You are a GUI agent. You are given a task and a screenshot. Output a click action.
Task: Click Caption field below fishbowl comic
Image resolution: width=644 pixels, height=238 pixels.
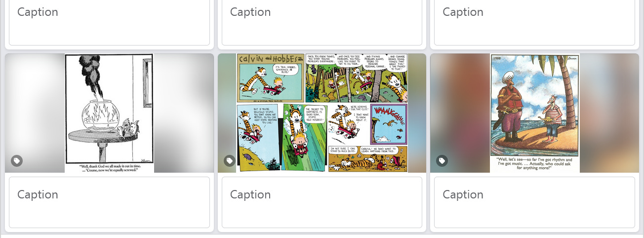tap(109, 202)
